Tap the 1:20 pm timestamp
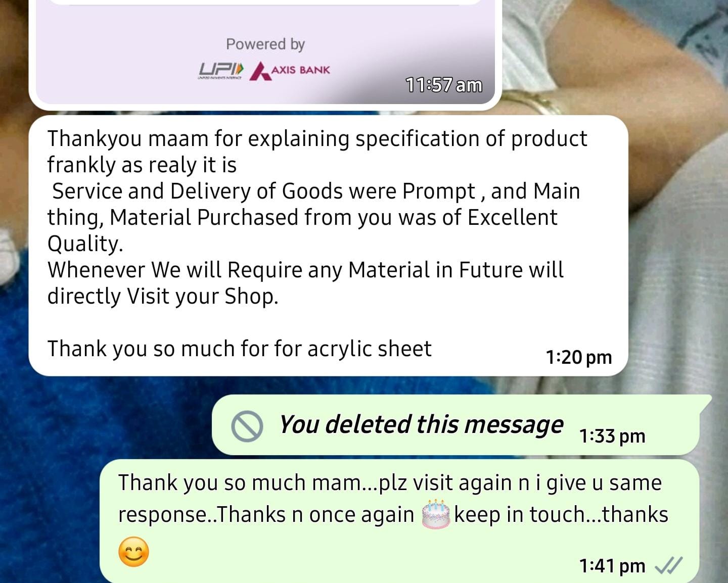728x583 pixels. point(579,357)
